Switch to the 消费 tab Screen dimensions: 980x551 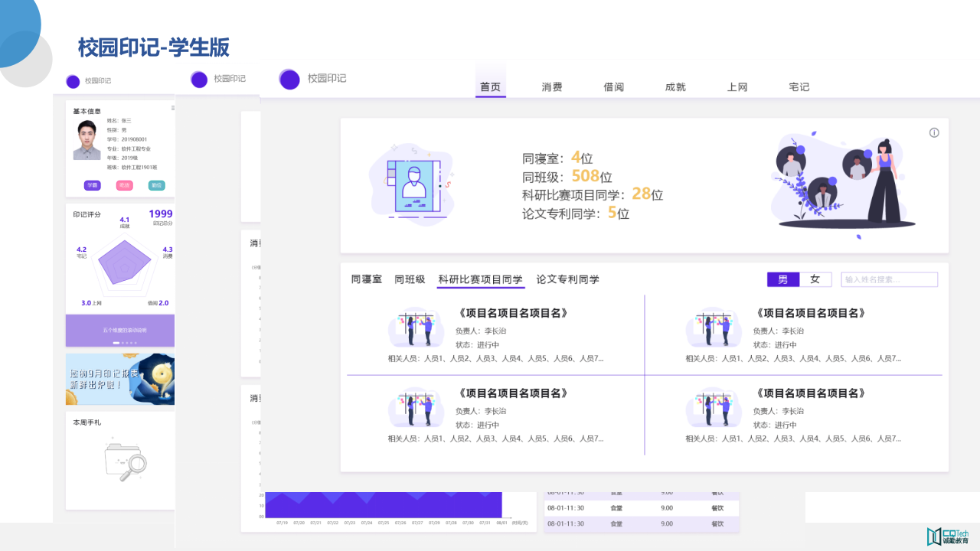point(551,86)
